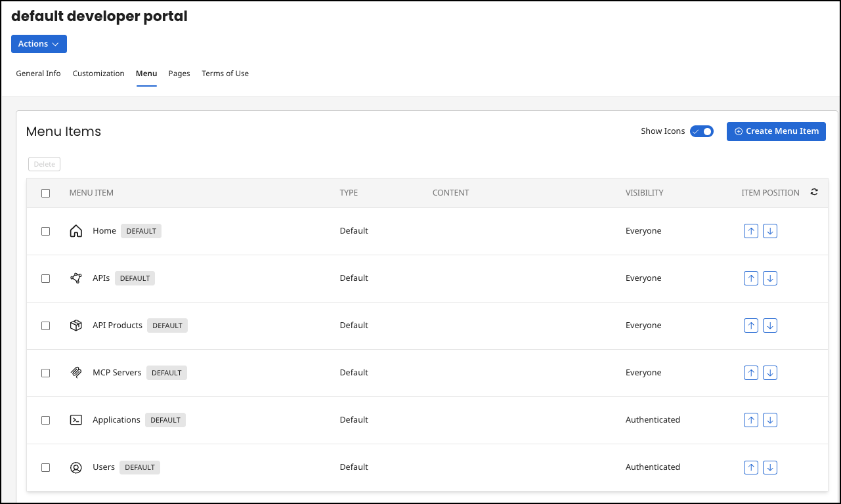Click the DEFAULT badge beside Applications
This screenshot has width=841, height=504.
pyautogui.click(x=165, y=420)
